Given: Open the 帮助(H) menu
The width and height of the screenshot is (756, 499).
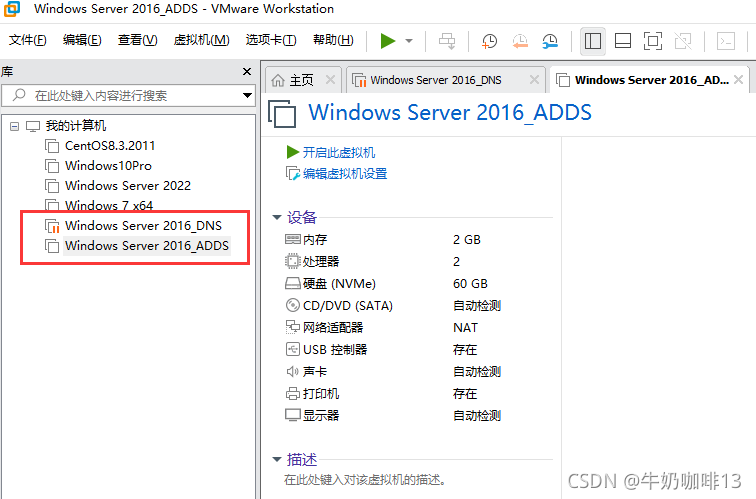Looking at the screenshot, I should (333, 40).
